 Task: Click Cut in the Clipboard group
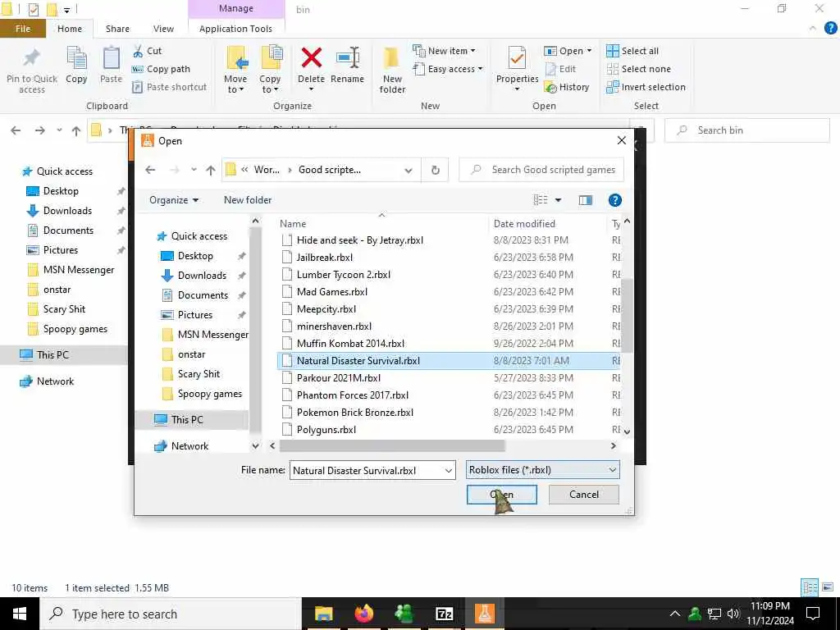click(147, 51)
